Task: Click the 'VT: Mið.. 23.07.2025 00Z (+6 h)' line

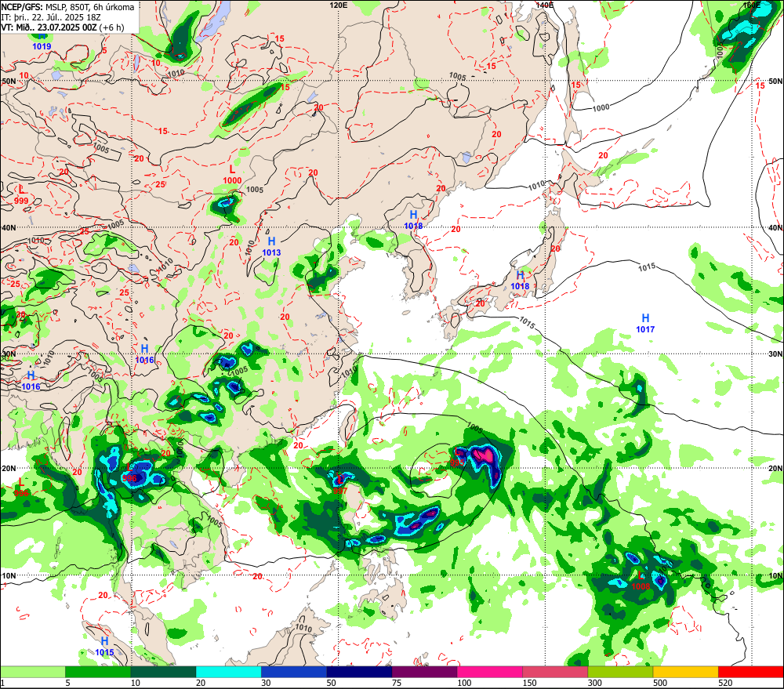Action: pyautogui.click(x=63, y=27)
